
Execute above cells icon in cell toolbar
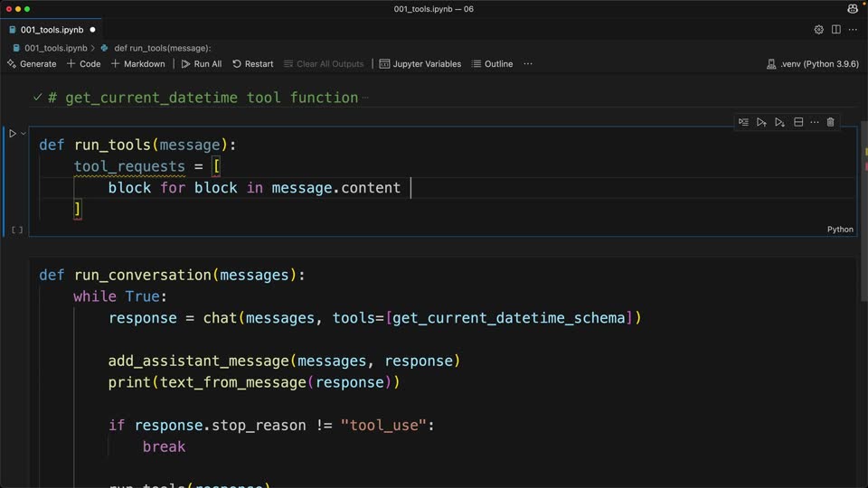(x=761, y=122)
